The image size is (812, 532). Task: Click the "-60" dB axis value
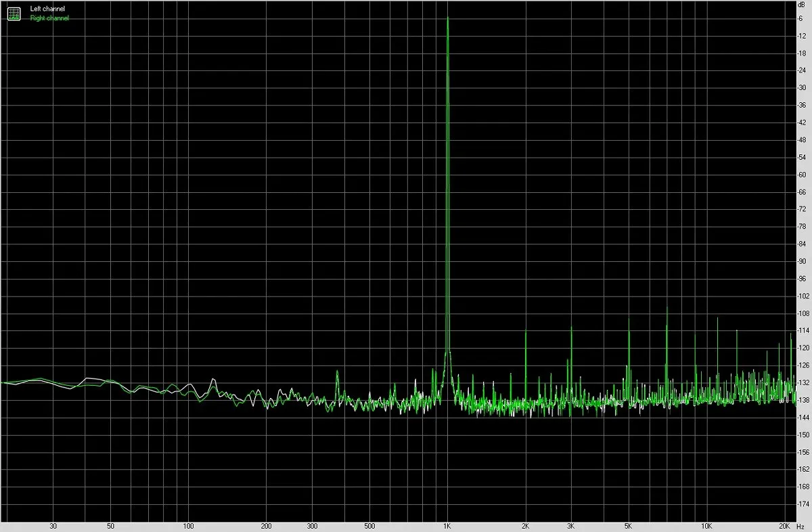pyautogui.click(x=803, y=175)
